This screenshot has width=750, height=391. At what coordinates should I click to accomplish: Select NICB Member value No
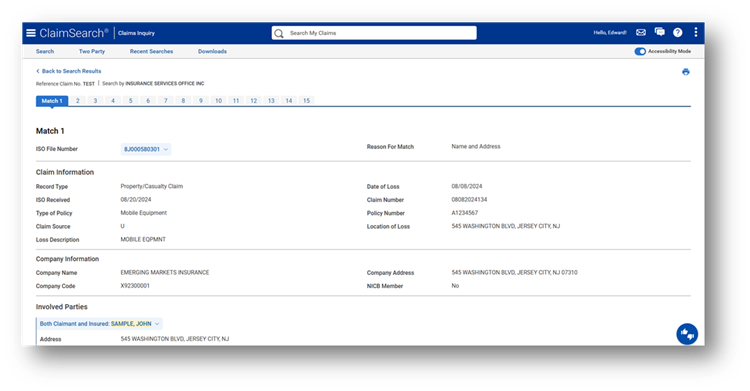[455, 286]
